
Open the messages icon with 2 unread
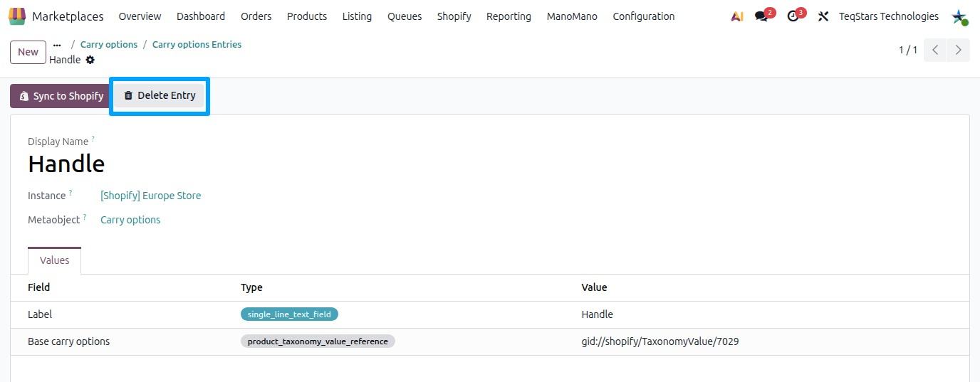click(761, 16)
